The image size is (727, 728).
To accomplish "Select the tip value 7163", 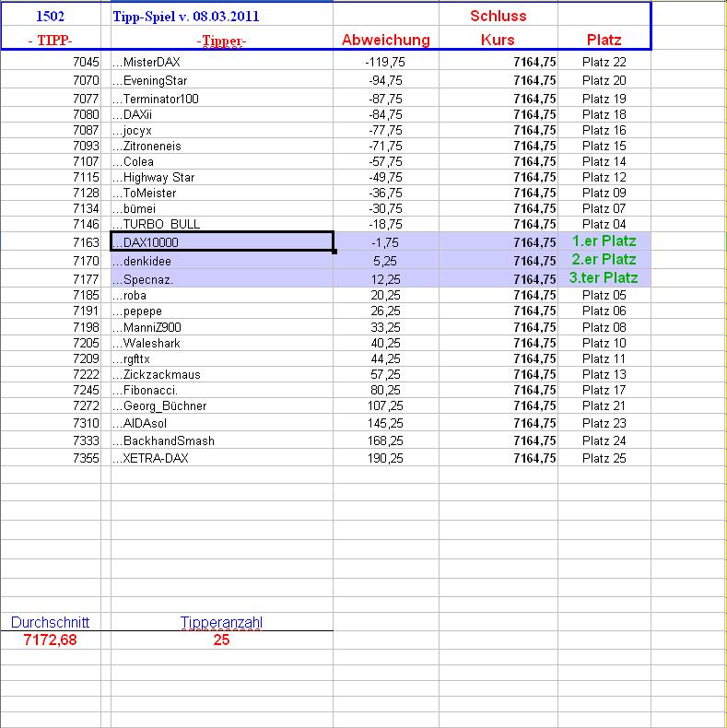I will [x=86, y=241].
